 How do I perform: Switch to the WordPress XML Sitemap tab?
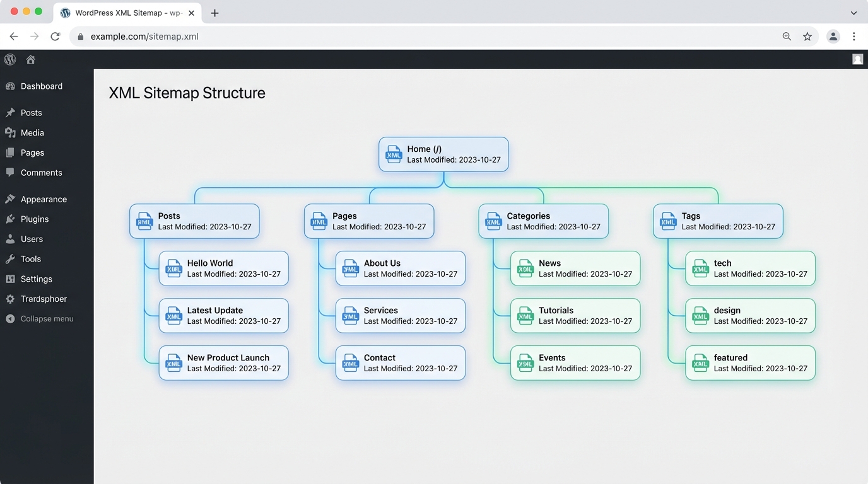123,12
